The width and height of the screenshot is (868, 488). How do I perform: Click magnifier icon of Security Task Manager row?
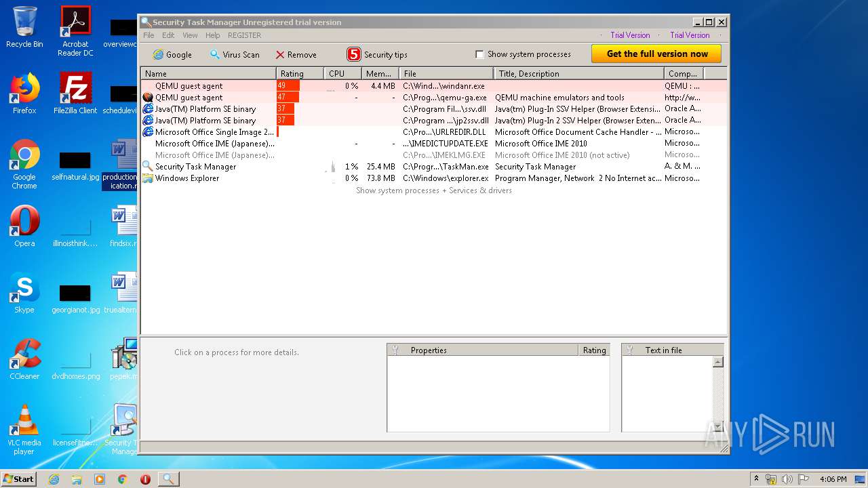coord(148,167)
